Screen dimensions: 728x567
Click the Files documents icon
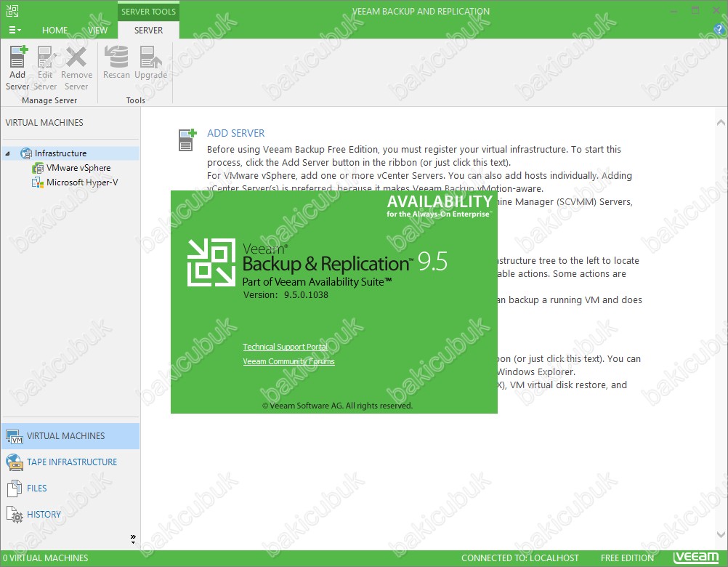(x=15, y=488)
